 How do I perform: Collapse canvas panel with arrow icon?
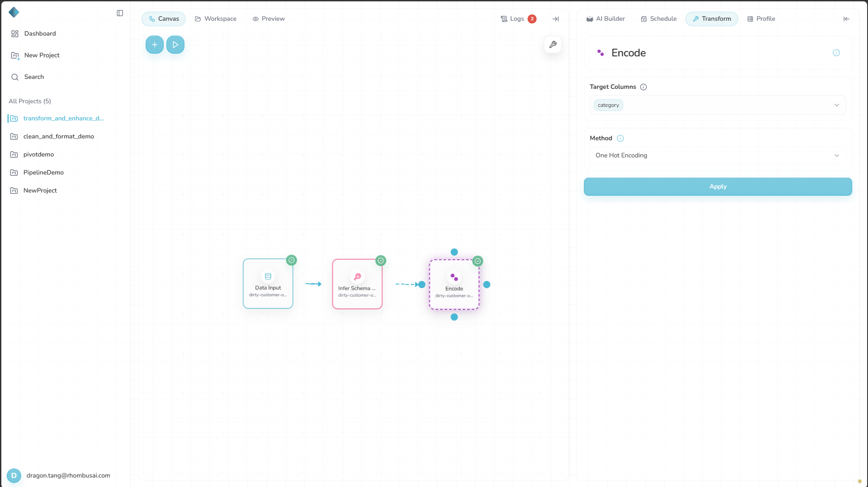pyautogui.click(x=556, y=19)
